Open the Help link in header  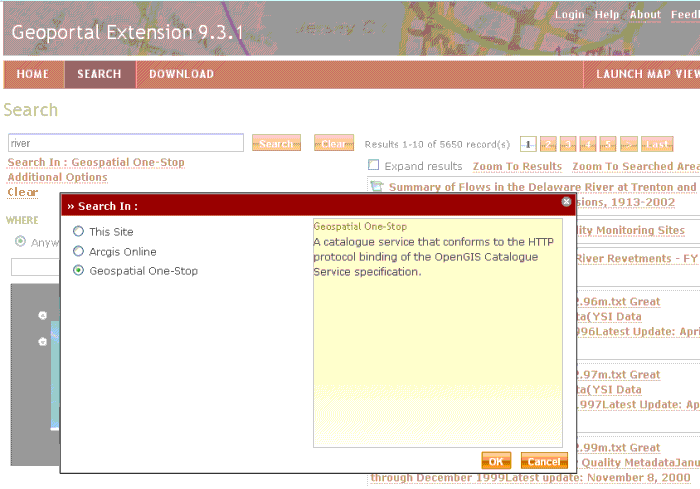pyautogui.click(x=606, y=15)
